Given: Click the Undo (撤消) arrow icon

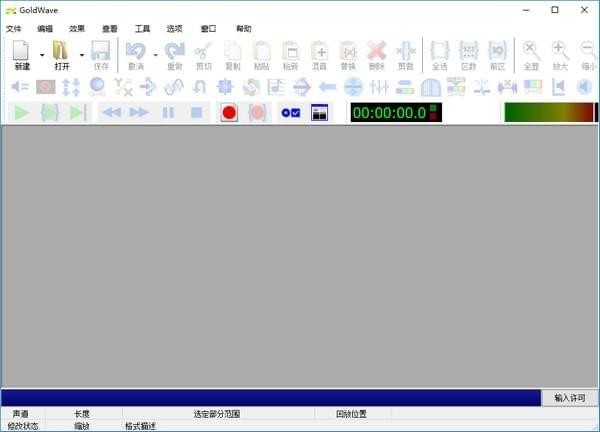Looking at the screenshot, I should [135, 51].
